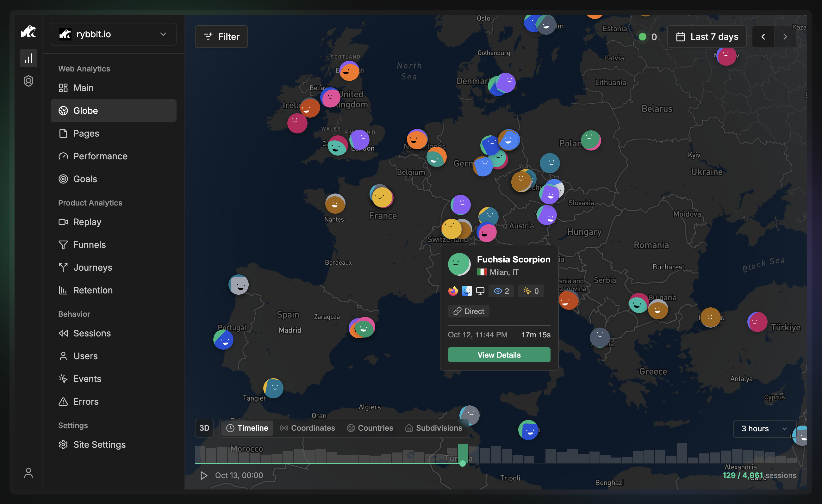Click the 129 / 4,061 sessions counter

759,475
